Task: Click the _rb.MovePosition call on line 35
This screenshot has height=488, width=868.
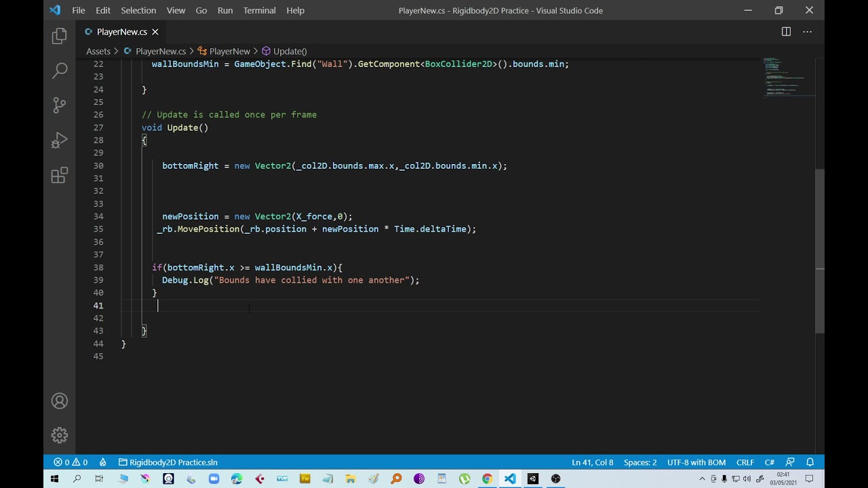Action: click(317, 229)
